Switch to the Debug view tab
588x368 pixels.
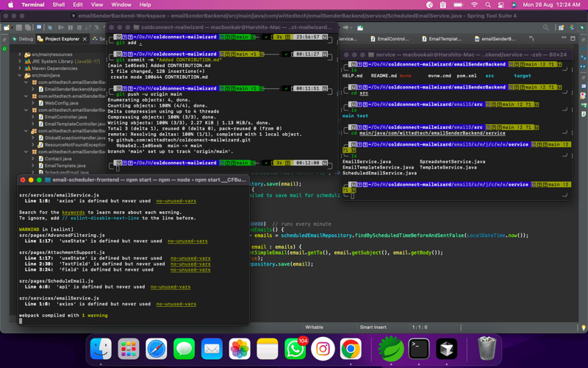click(22, 39)
